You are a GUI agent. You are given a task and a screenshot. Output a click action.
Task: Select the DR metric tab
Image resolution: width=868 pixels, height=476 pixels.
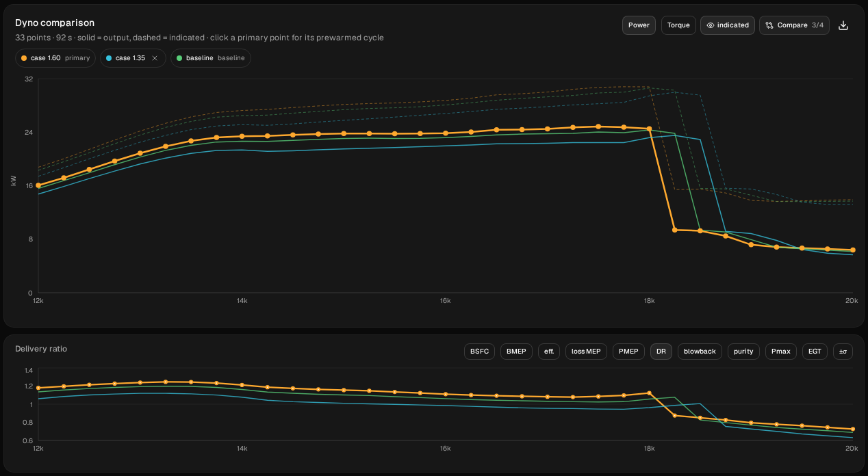click(661, 352)
